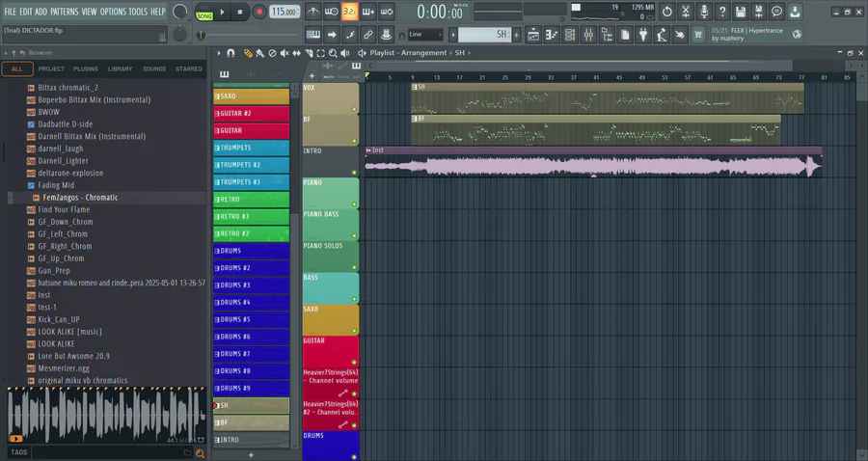This screenshot has height=461, width=868.
Task: Mute the PIANO SOLOS track
Action: pos(354,267)
